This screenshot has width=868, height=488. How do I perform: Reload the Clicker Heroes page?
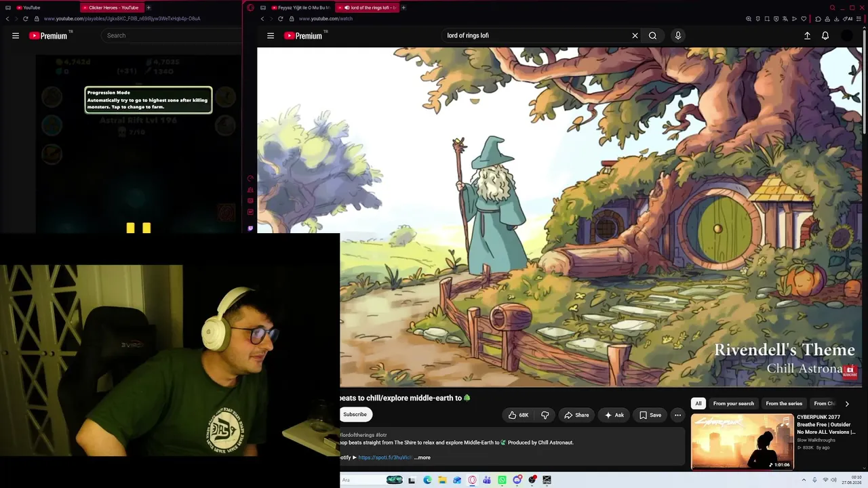pos(25,18)
